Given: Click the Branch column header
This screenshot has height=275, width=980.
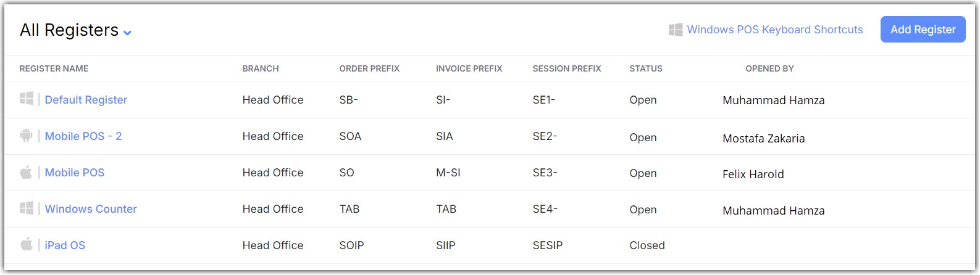Looking at the screenshot, I should 261,68.
